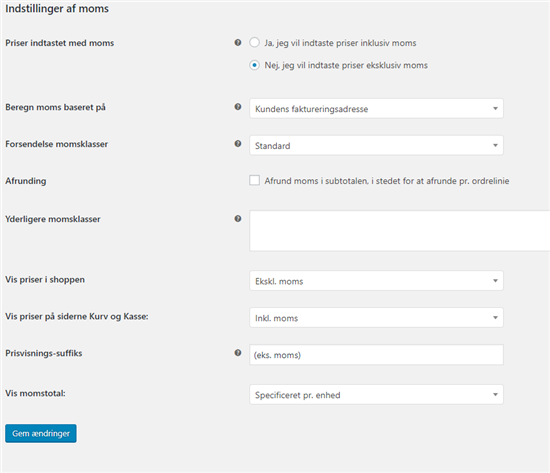Click help icon for Yderligere momsklasser

[x=238, y=219]
